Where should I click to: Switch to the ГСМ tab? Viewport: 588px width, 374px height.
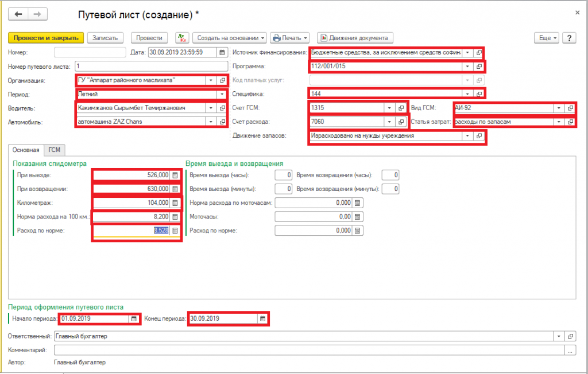point(55,150)
